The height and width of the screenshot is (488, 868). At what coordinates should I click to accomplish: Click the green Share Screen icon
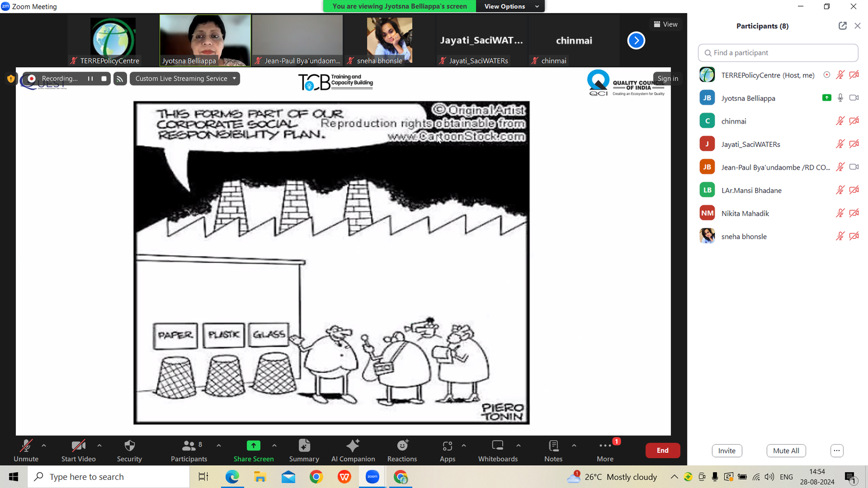pyautogui.click(x=253, y=446)
